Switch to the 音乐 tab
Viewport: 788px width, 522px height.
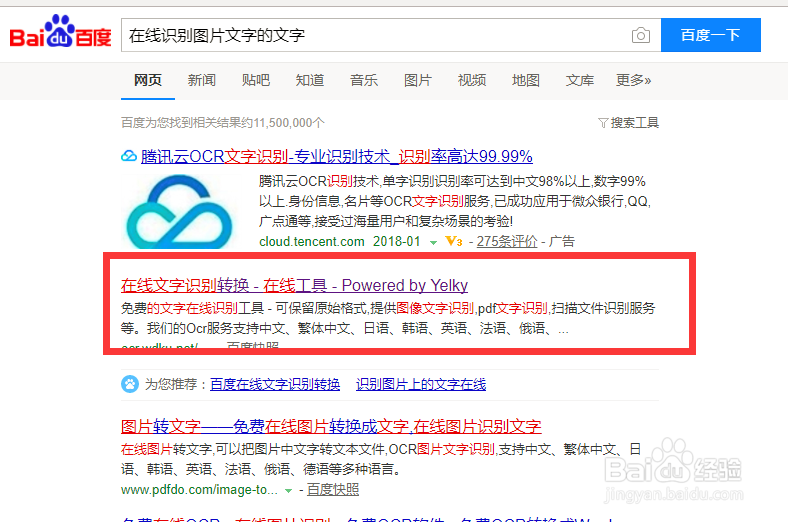364,80
